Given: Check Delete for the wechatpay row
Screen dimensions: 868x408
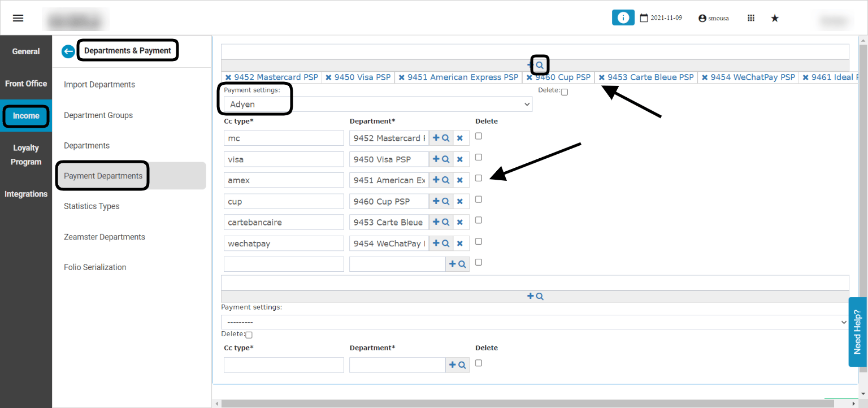Looking at the screenshot, I should (479, 241).
